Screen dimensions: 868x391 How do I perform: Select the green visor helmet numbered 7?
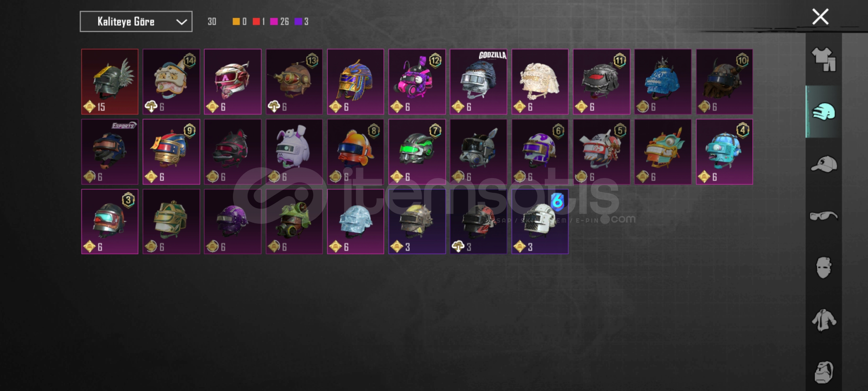pyautogui.click(x=417, y=152)
